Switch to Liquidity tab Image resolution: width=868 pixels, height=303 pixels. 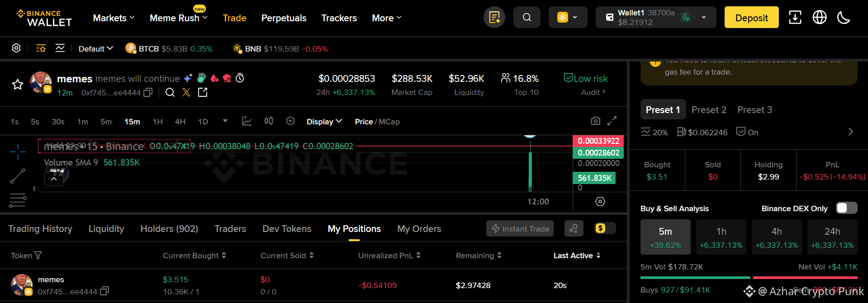[x=106, y=229]
